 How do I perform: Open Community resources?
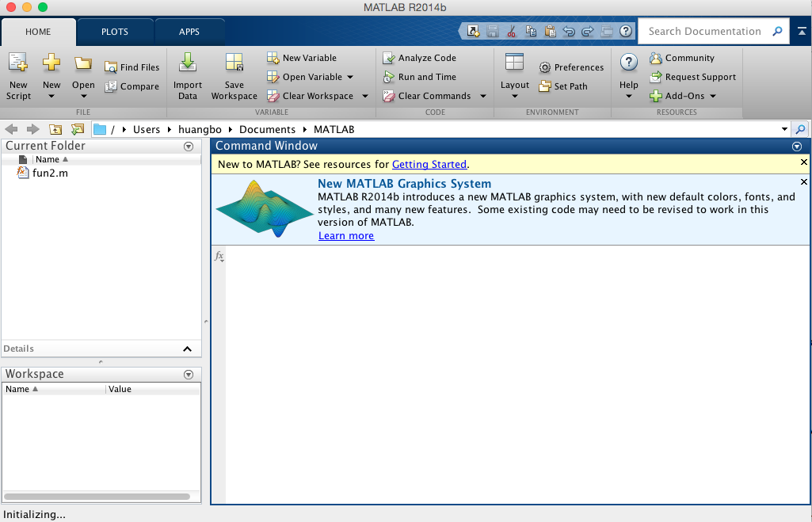682,58
